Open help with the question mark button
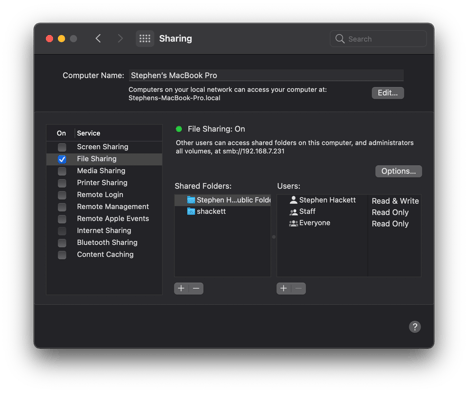The image size is (468, 393). (415, 327)
